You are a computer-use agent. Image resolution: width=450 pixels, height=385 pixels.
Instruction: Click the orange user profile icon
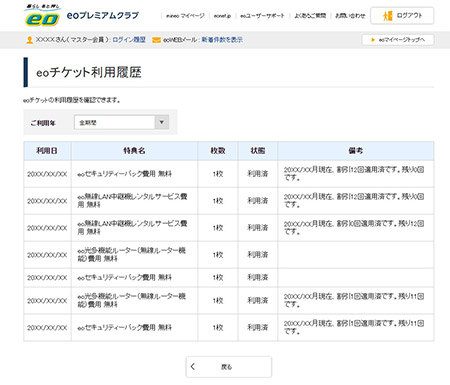pyautogui.click(x=29, y=40)
